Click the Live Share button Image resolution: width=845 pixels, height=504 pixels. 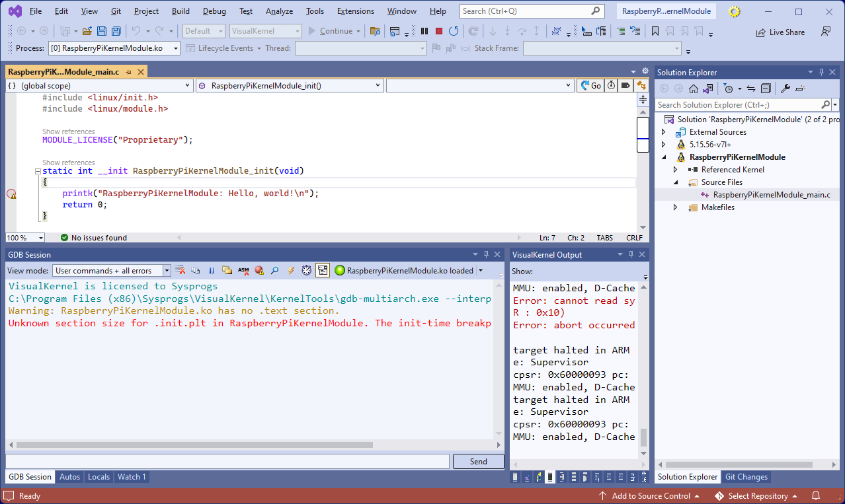tap(780, 32)
